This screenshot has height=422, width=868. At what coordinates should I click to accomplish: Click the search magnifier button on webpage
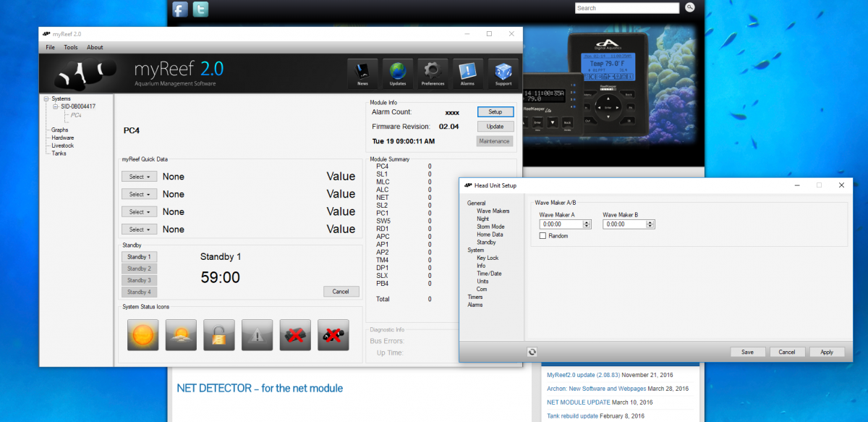point(689,7)
